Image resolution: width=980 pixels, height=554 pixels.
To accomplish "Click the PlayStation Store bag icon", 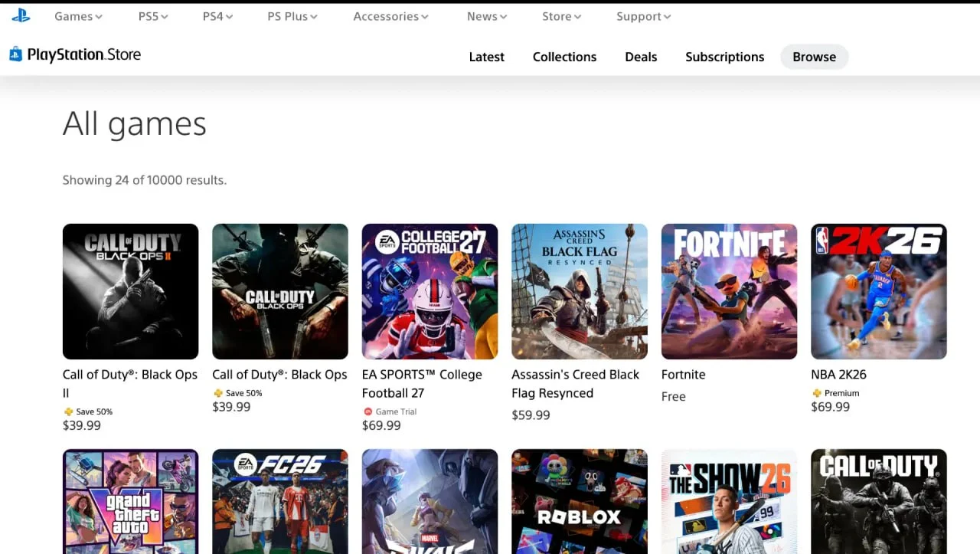I will click(15, 54).
